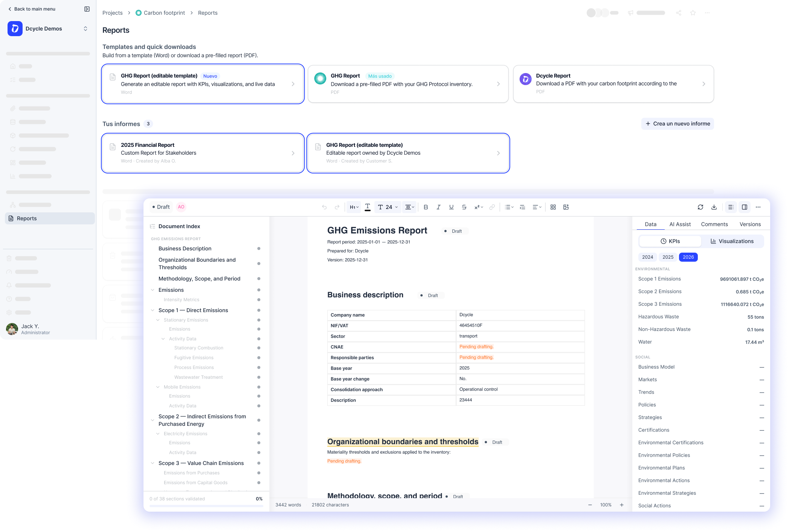The height and width of the screenshot is (532, 789).
Task: Click Organizational boundaries and thresholds heading
Action: coord(403,442)
